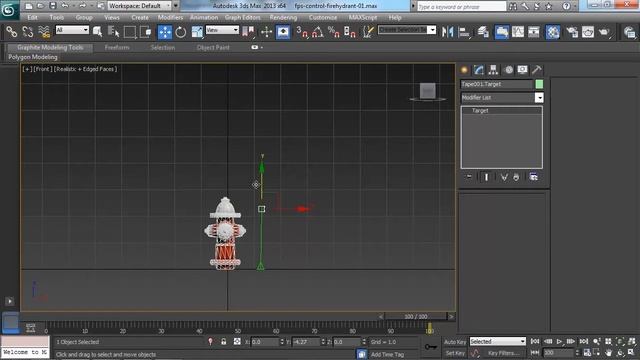Screen dimensions: 640x360
Task: Toggle 3D Snaps
Action: [x=302, y=31]
